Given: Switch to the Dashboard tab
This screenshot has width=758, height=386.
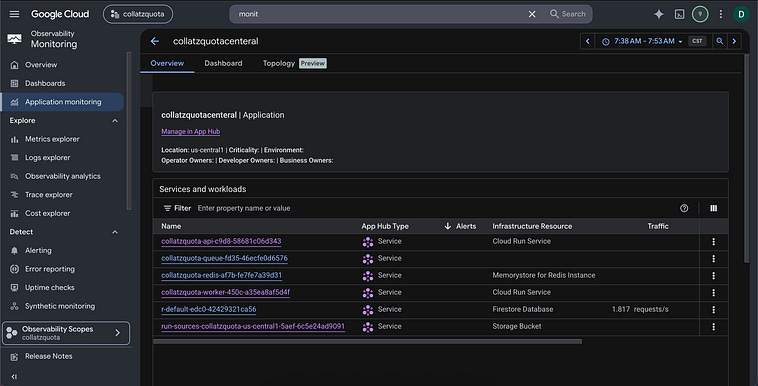Looking at the screenshot, I should pyautogui.click(x=223, y=63).
